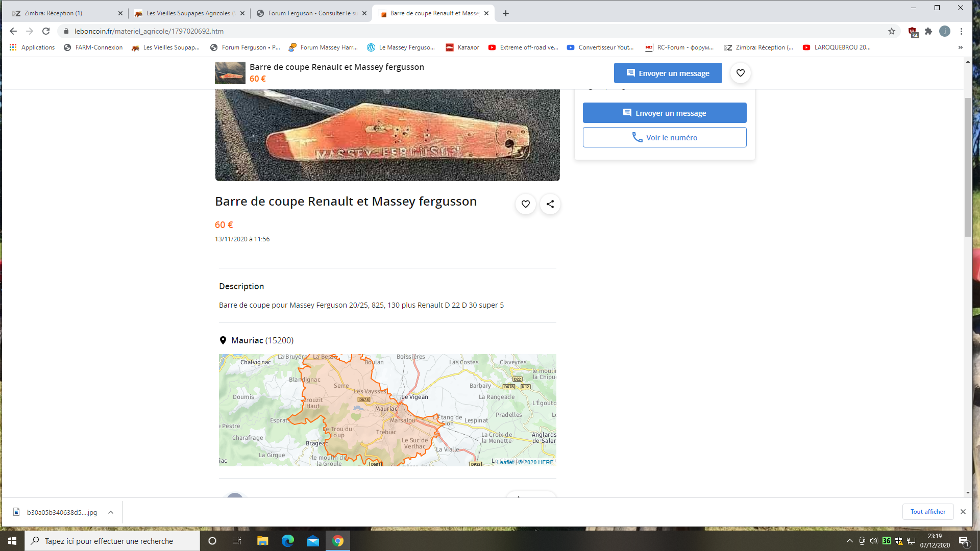980x551 pixels.
Task: Reload the page with the refresh icon
Action: 46,31
